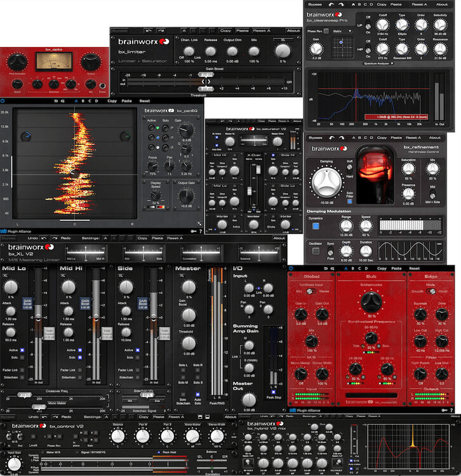Toggle the Dynamics button in bx_refinement
Viewport: 461px width, 476px height.
[x=316, y=226]
